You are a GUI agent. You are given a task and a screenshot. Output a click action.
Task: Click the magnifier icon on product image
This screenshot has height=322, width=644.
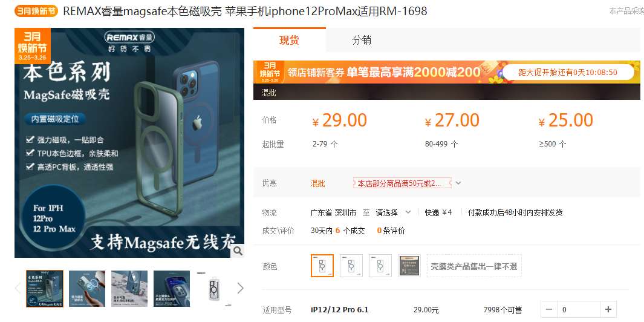(238, 251)
